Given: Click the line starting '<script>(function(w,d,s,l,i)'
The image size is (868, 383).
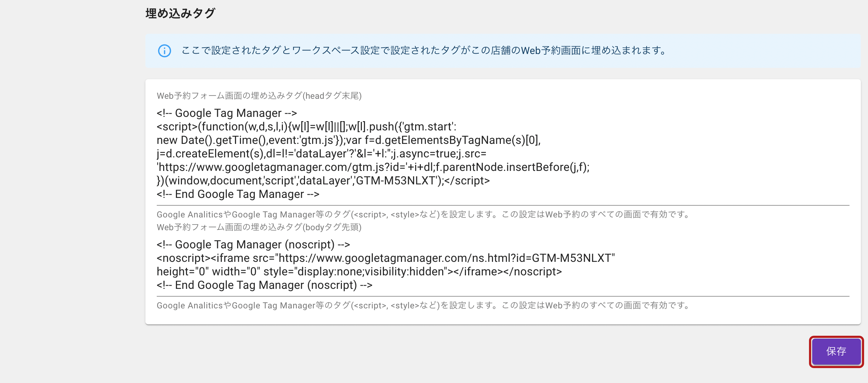Looking at the screenshot, I should point(306,127).
